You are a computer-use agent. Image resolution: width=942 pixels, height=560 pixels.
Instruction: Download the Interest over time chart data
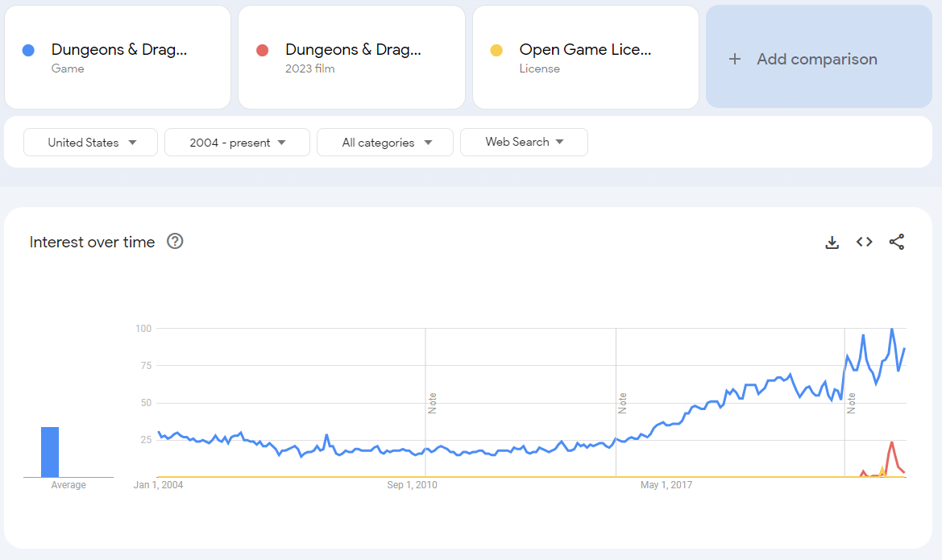(832, 243)
